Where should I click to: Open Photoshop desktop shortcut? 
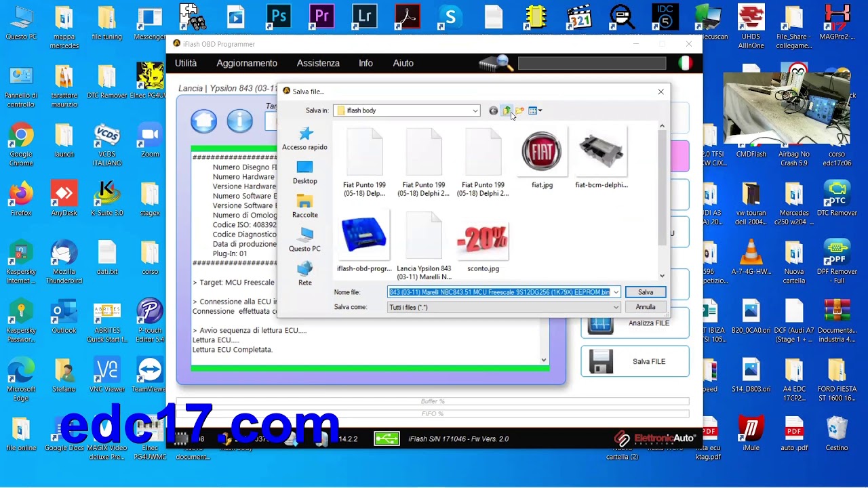pyautogui.click(x=279, y=16)
